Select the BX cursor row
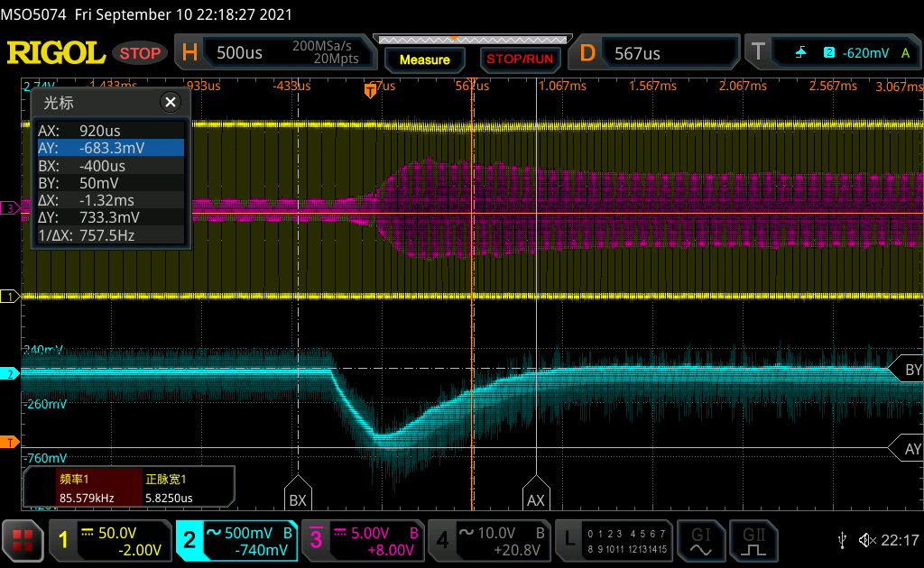924x568 pixels. click(x=110, y=166)
